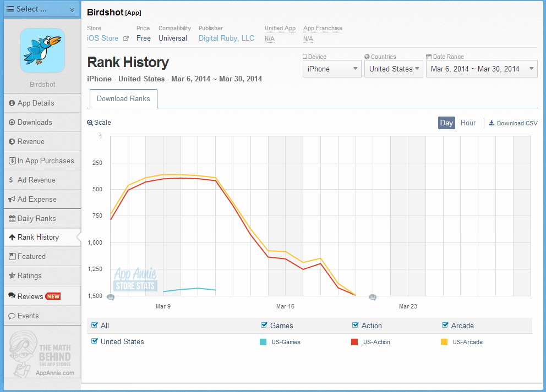
Task: Toggle the Action checkbox
Action: [355, 325]
